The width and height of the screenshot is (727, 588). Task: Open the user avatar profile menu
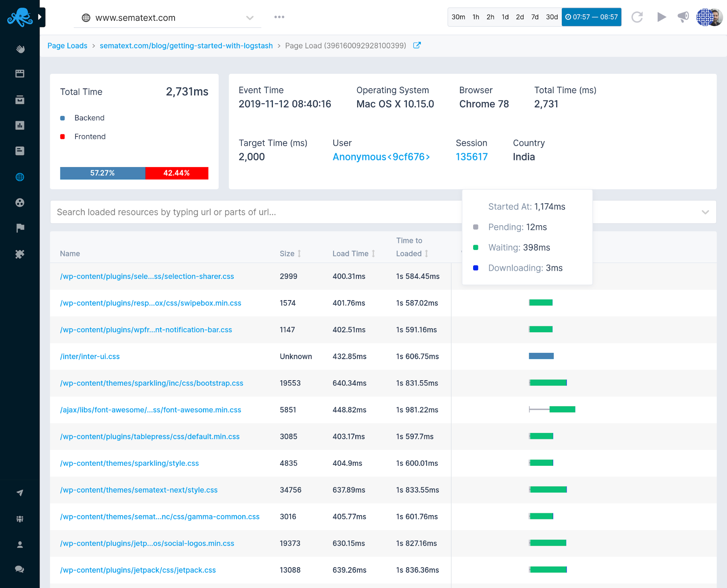709,17
